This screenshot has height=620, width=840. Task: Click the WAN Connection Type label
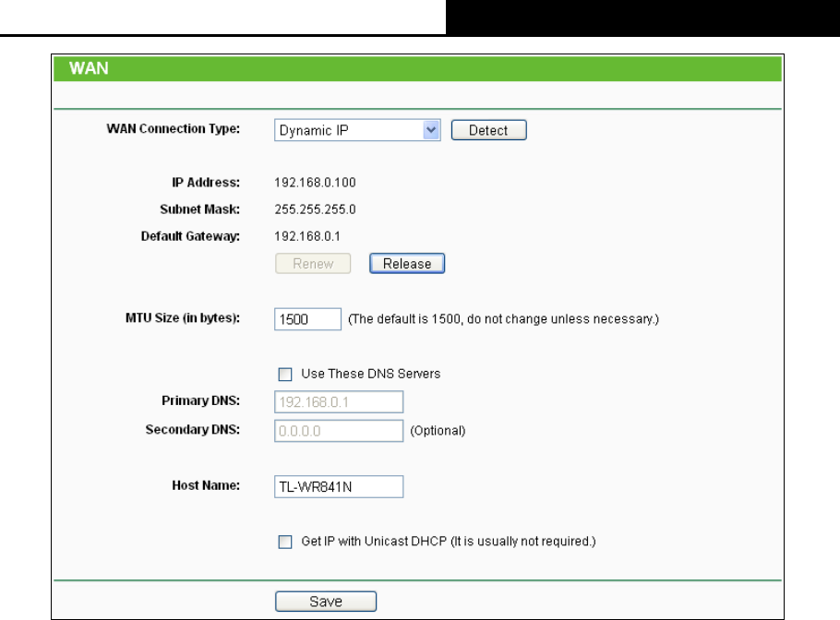[173, 128]
